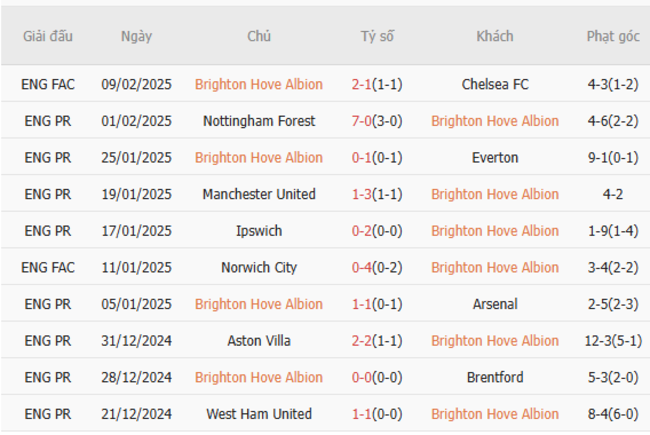Select the Everton away team
650x435 pixels.
coord(495,158)
